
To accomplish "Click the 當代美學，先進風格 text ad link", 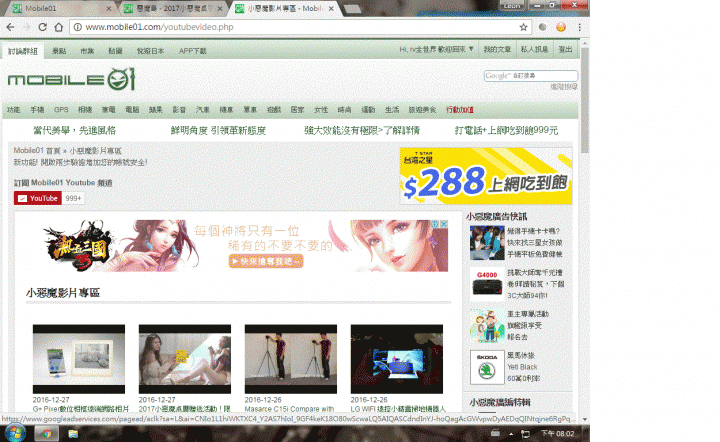I will [74, 130].
